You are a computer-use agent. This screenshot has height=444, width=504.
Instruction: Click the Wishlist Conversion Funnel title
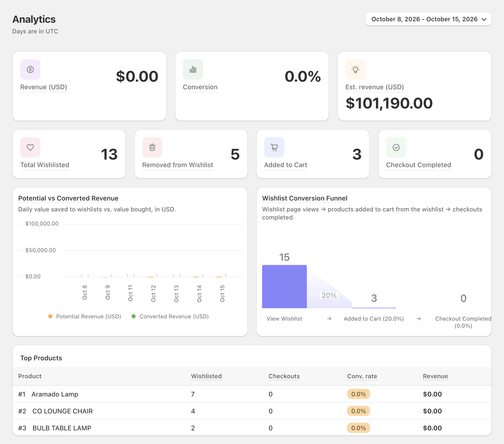click(x=305, y=198)
